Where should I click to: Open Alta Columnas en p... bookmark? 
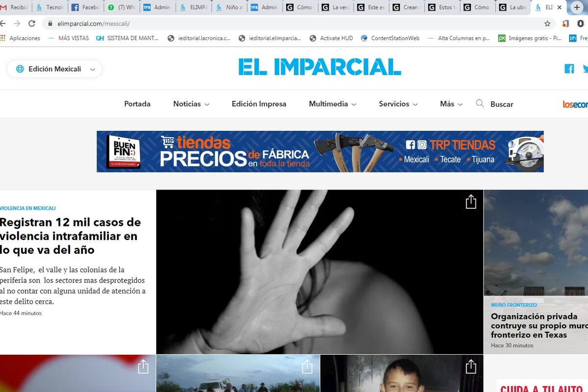pyautogui.click(x=458, y=38)
